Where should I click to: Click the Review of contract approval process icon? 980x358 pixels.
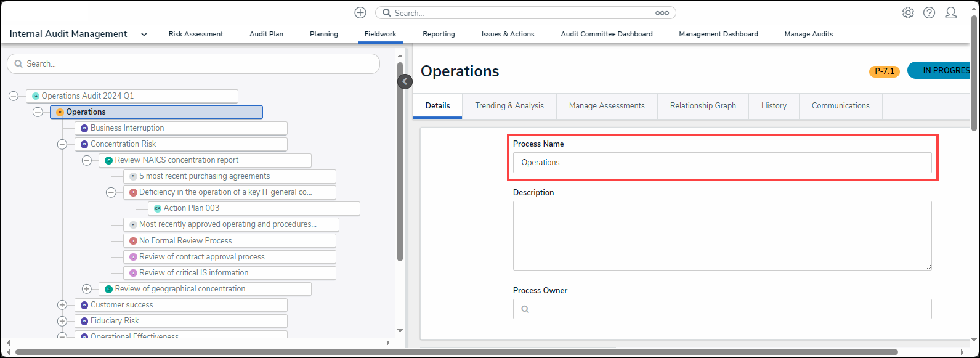133,257
